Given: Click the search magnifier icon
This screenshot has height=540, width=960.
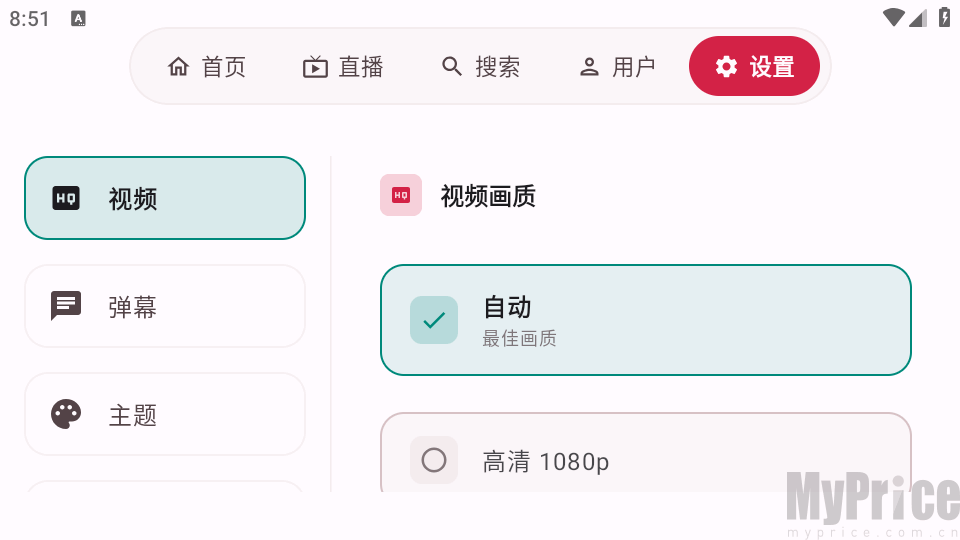Looking at the screenshot, I should pos(452,66).
